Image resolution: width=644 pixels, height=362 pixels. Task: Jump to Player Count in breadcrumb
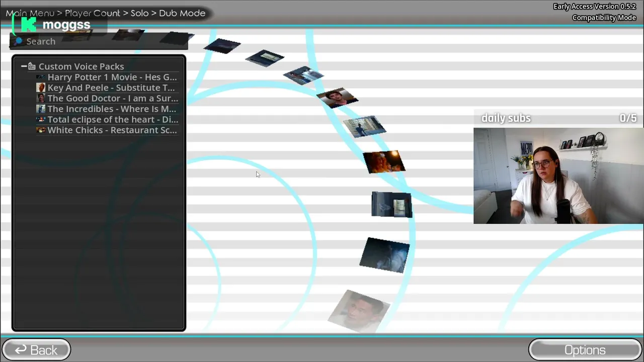coord(93,13)
